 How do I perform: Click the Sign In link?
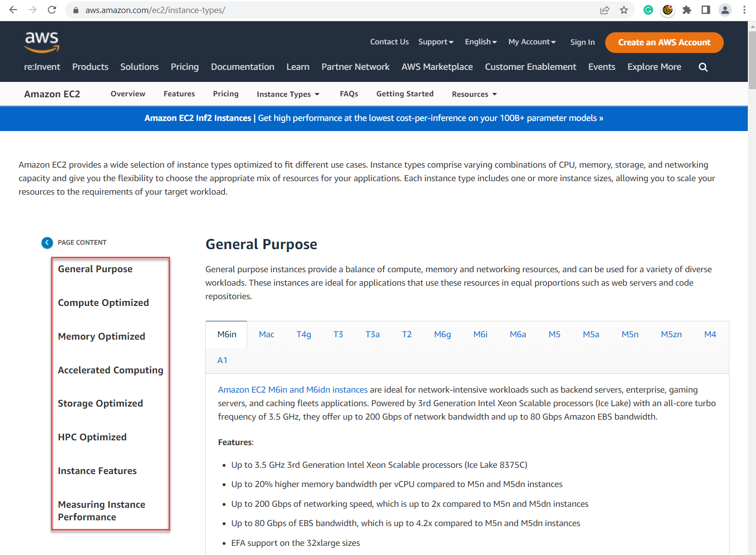tap(583, 42)
